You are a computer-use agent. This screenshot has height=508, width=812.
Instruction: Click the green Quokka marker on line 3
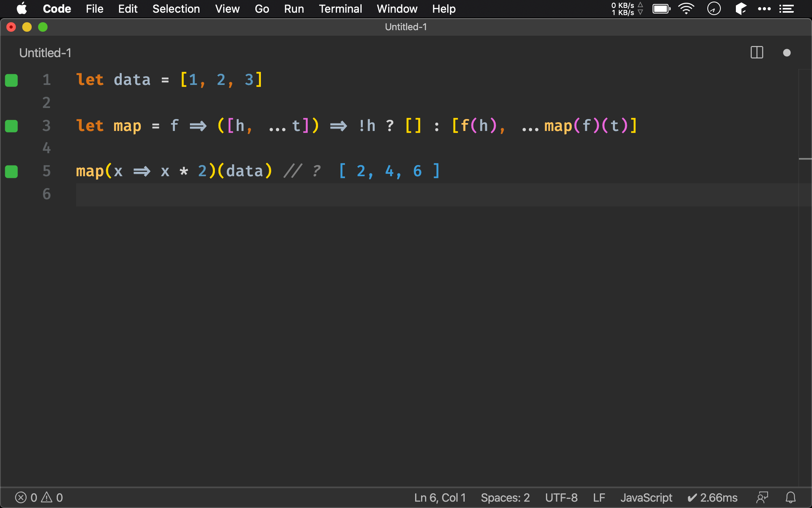pyautogui.click(x=11, y=126)
